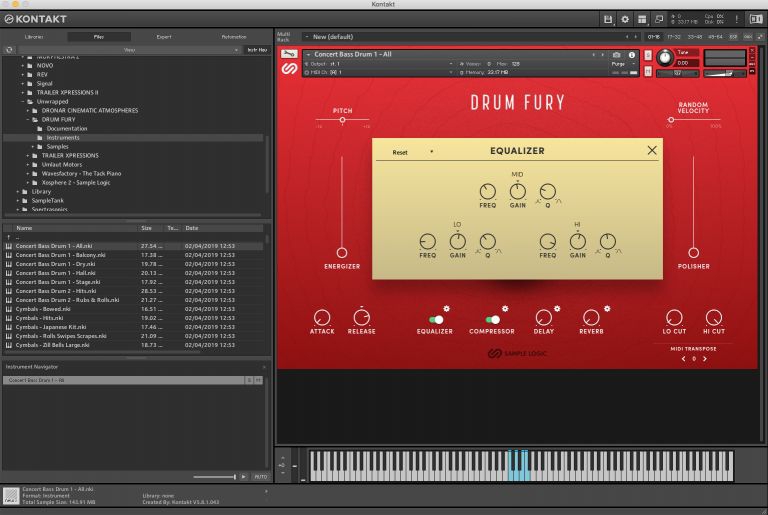The image size is (768, 515).
Task: Collapse the DRUM FURY folder
Action: [x=28, y=120]
